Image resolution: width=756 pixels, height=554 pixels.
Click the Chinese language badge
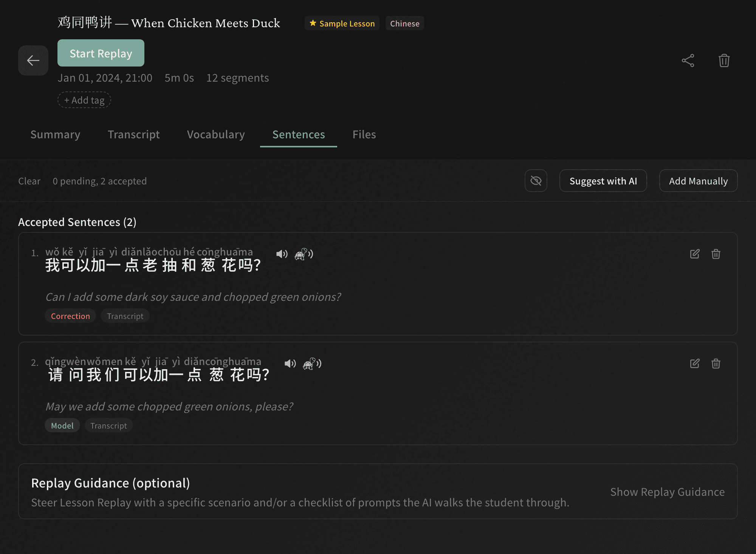(x=405, y=23)
